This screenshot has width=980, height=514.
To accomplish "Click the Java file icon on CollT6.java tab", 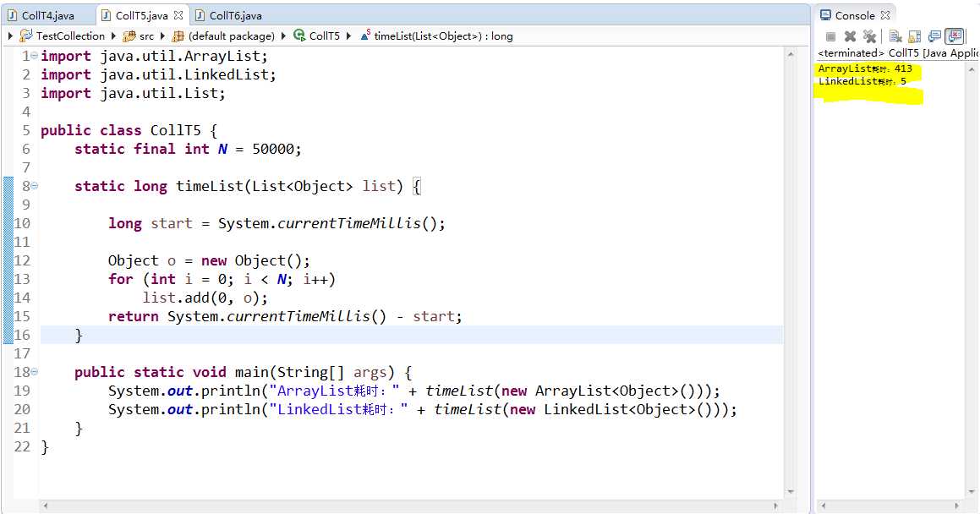I will 200,15.
